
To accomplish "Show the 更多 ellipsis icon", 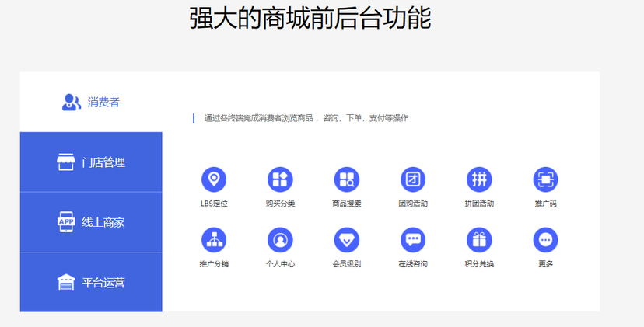I will 545,240.
